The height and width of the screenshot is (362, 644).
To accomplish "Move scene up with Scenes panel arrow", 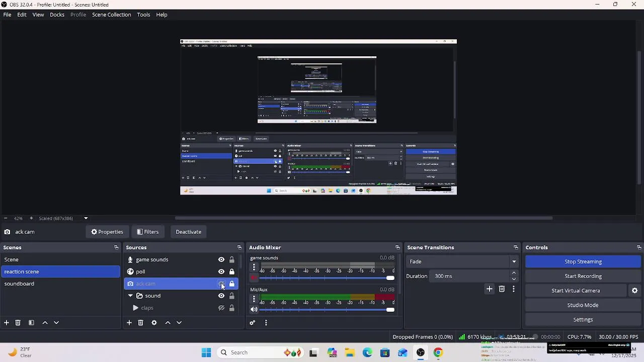I will pos(45,323).
